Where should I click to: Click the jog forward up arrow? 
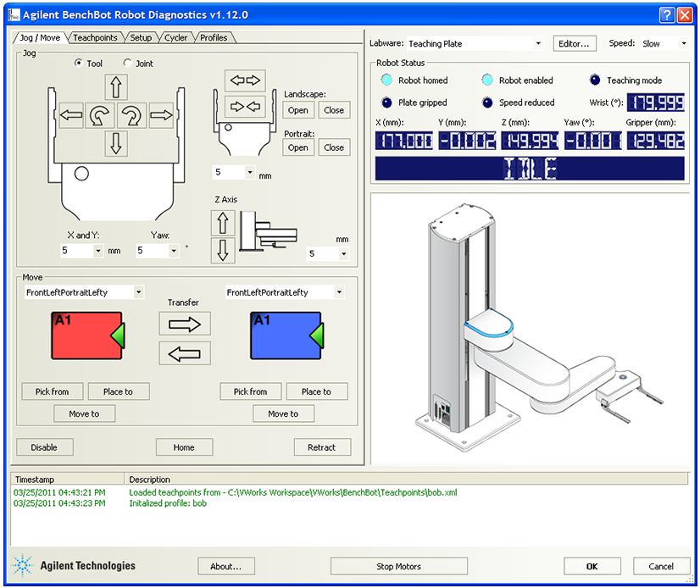[117, 87]
